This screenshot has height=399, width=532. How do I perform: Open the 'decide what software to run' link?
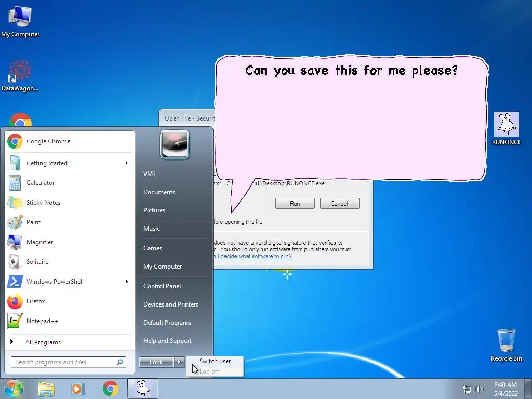(x=252, y=256)
